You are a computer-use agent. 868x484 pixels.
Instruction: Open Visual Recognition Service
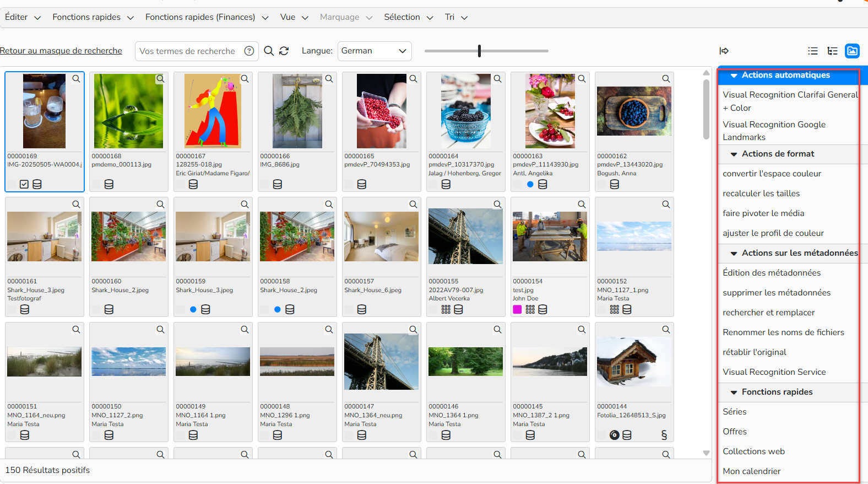pyautogui.click(x=774, y=372)
